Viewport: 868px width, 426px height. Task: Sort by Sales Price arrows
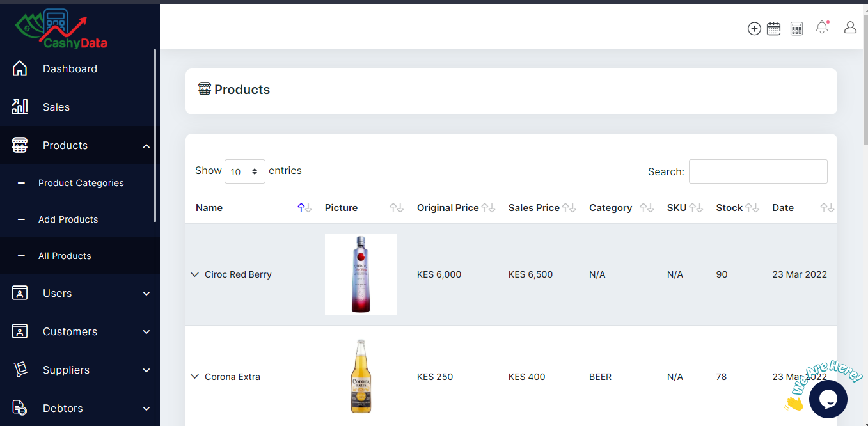tap(569, 208)
